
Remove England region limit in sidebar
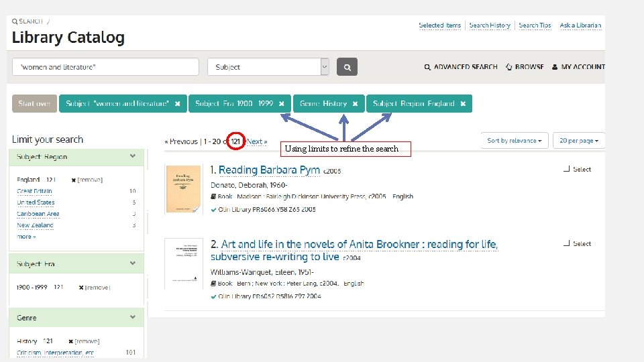coord(87,180)
